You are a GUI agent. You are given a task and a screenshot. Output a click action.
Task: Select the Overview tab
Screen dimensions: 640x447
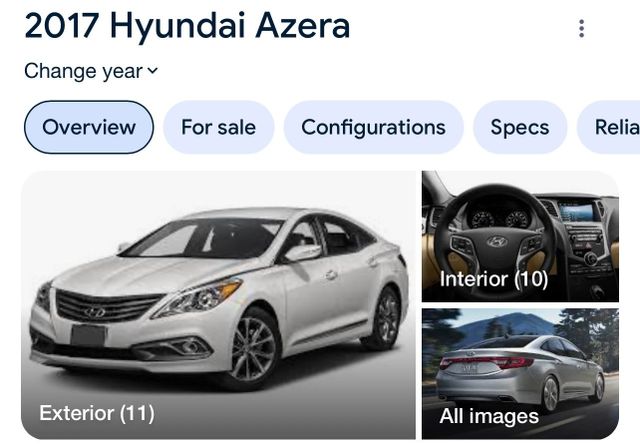89,127
